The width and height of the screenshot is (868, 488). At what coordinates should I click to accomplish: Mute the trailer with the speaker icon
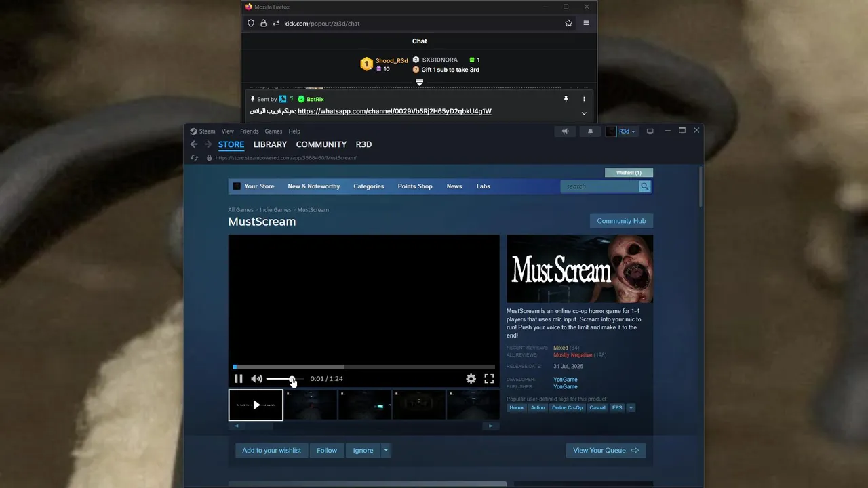coord(256,379)
